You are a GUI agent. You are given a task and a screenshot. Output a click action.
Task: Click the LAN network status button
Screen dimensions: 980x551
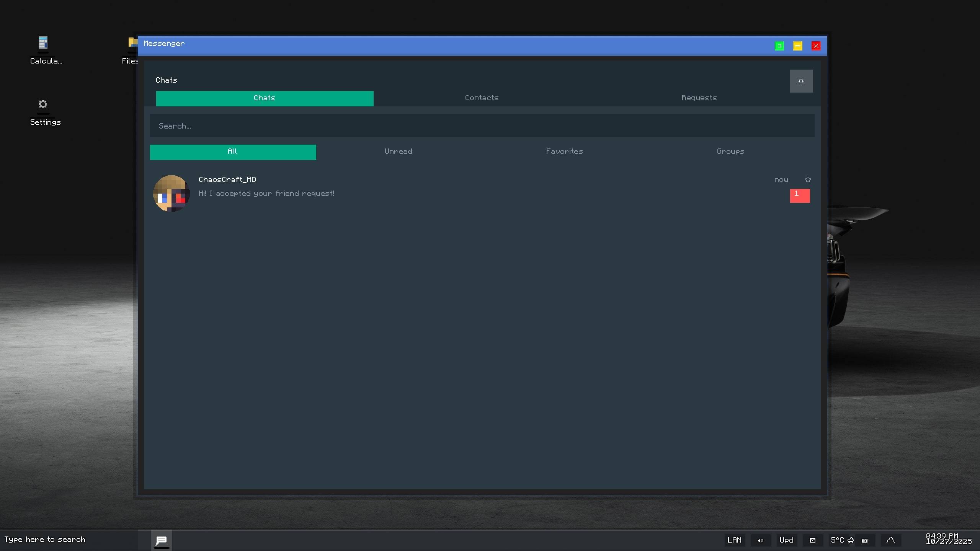(x=734, y=540)
